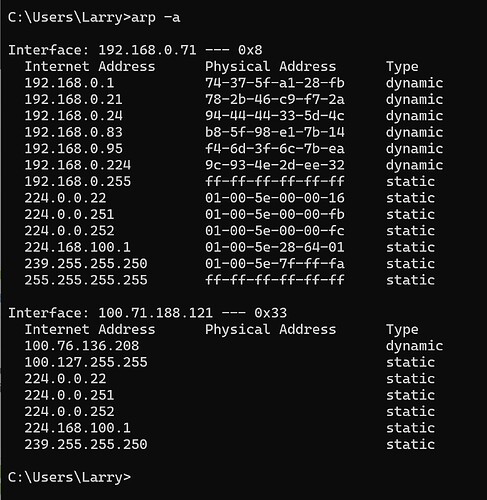487x500 pixels.
Task: Click the first Physical Address column header
Action: click(x=270, y=67)
